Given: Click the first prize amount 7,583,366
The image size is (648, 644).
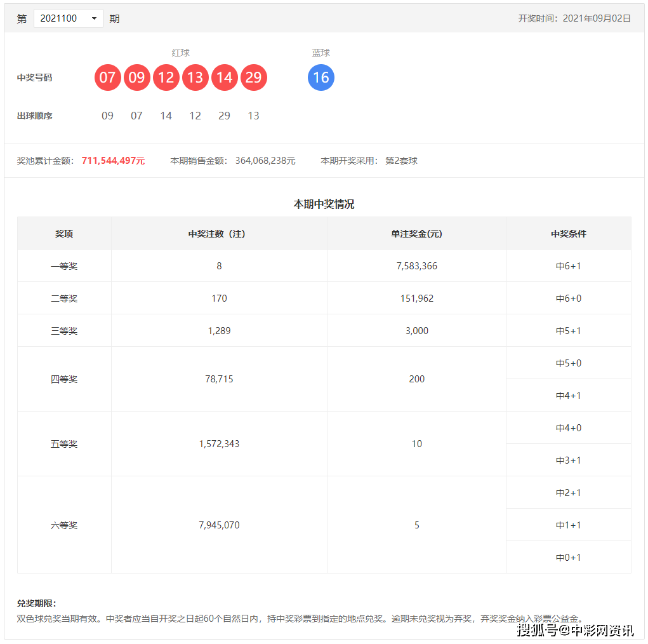Looking at the screenshot, I should 416,265.
